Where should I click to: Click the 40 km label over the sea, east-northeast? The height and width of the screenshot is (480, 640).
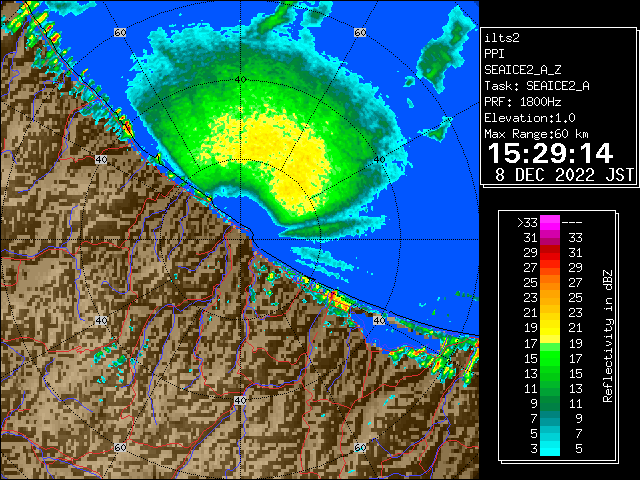pos(379,160)
